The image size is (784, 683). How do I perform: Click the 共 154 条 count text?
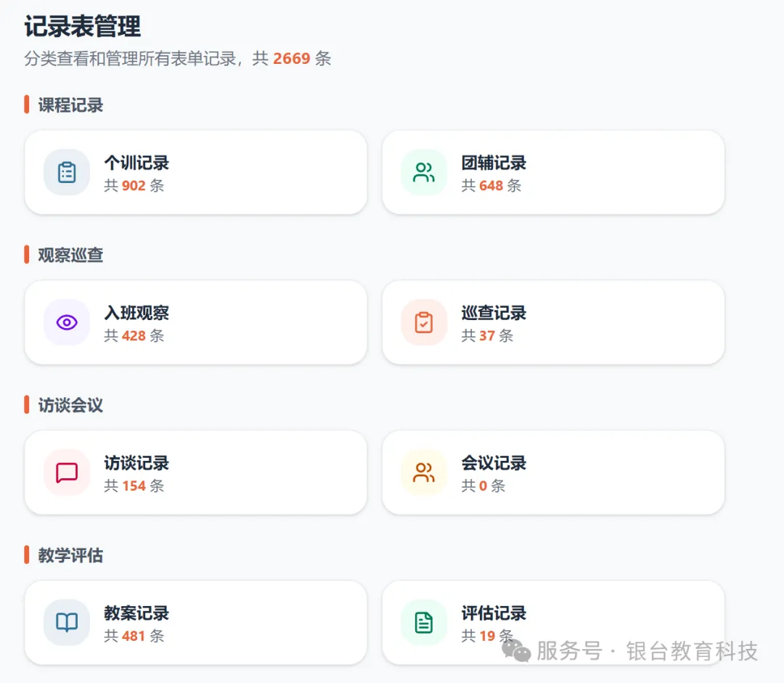pos(134,486)
